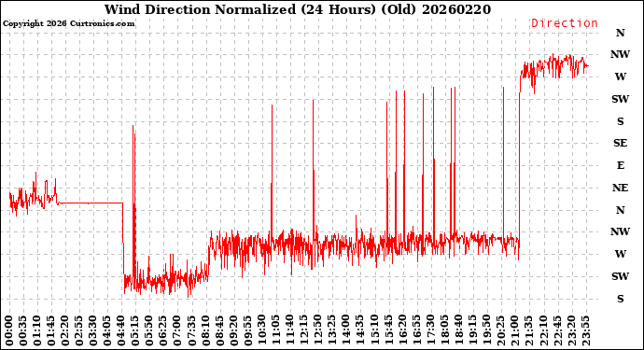Click the 'Copyright 2026 Curtronics.com' text
The width and height of the screenshot is (644, 350).
click(68, 24)
